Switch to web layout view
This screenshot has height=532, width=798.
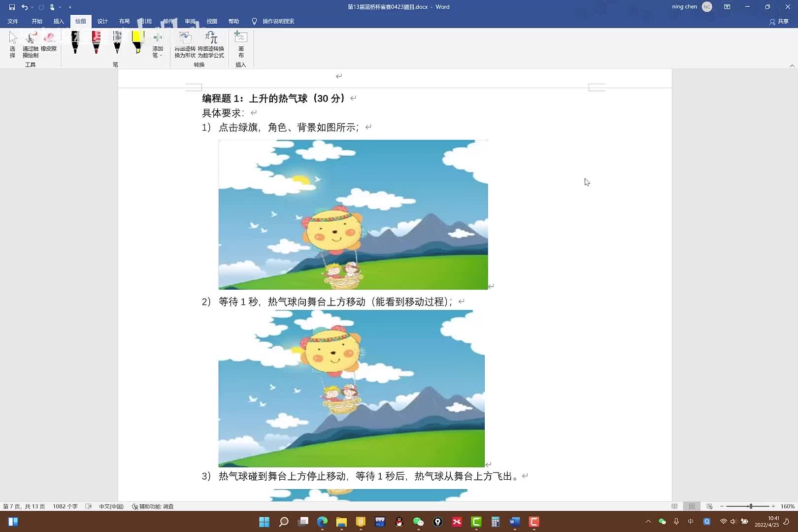coord(709,506)
